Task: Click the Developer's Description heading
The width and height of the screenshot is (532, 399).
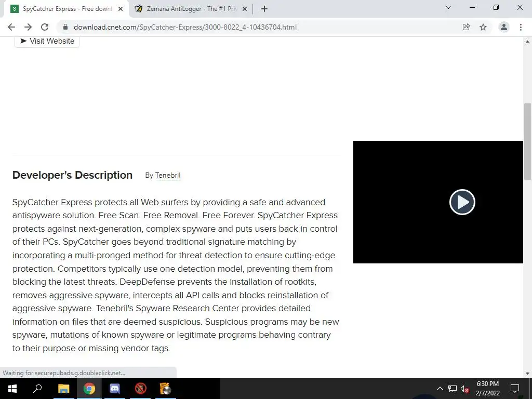Action: tap(72, 175)
